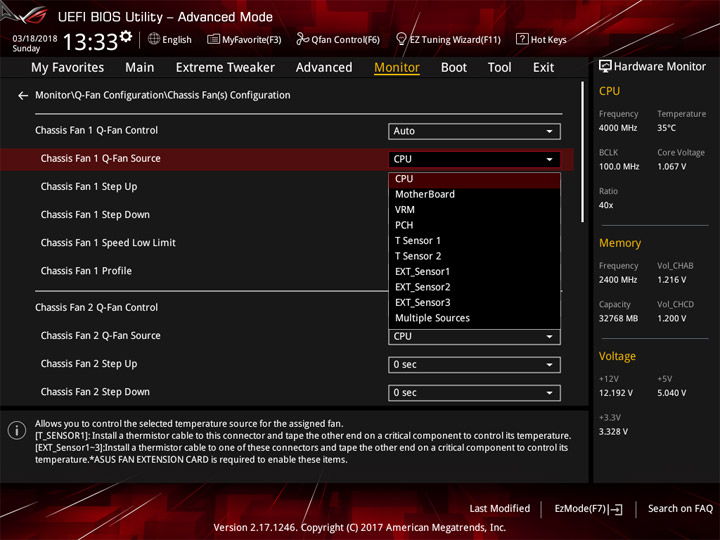
Task: Click the breadcrumb path Monitor\Q-Fan Configuration
Action: pos(163,95)
